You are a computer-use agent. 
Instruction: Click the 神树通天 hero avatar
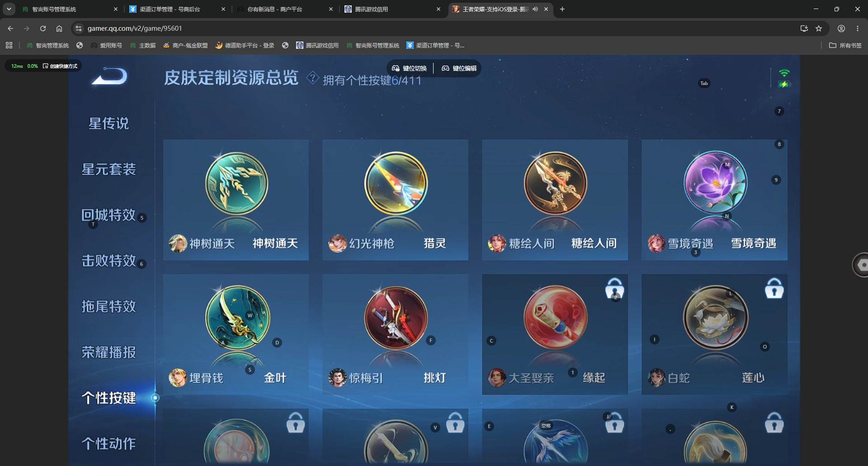point(178,243)
